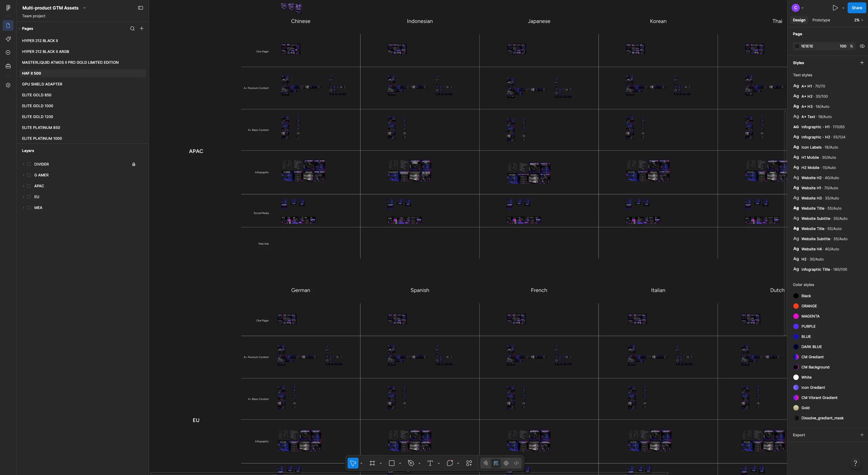
Task: Open the zoom level dropdown
Action: (858, 20)
